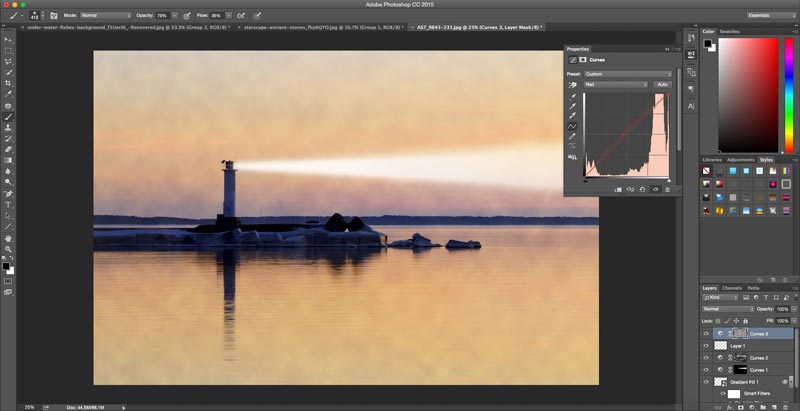Switch to the Channels tab
800x411 pixels.
pos(732,288)
